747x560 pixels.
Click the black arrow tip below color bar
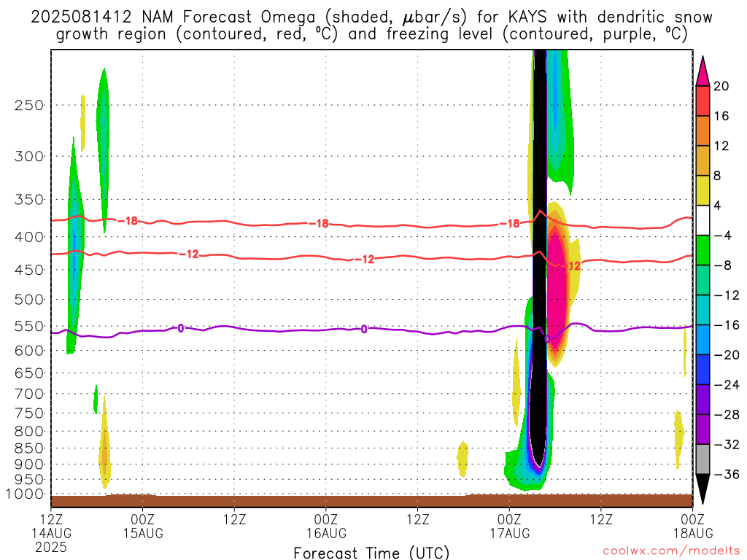(703, 489)
